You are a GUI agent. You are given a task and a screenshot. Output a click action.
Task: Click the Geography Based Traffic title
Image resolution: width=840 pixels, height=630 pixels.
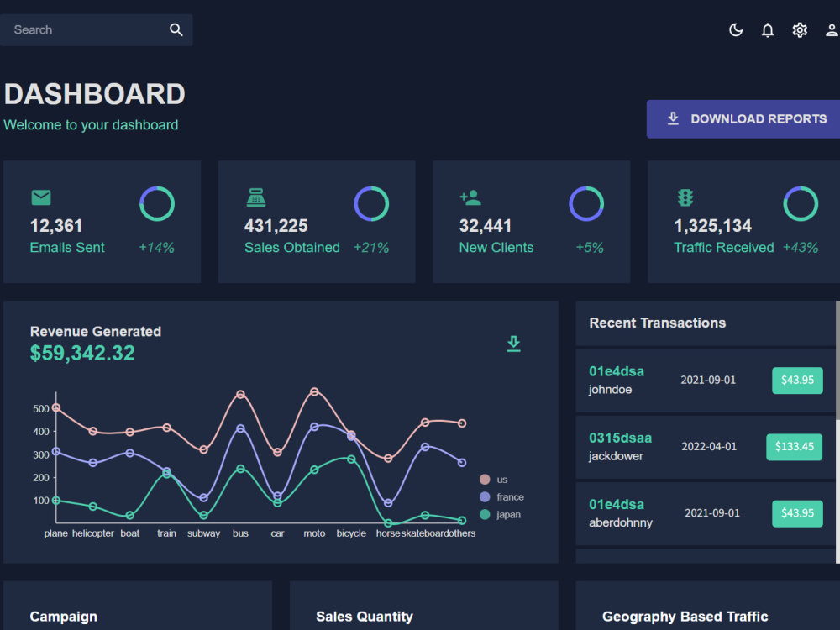(685, 617)
